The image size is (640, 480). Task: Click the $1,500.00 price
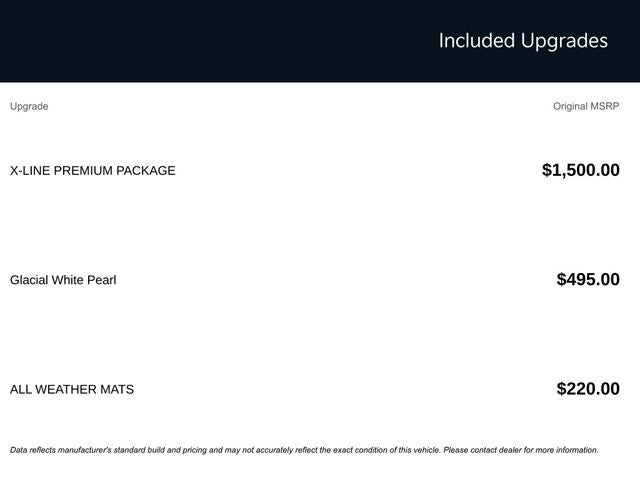[x=580, y=170]
